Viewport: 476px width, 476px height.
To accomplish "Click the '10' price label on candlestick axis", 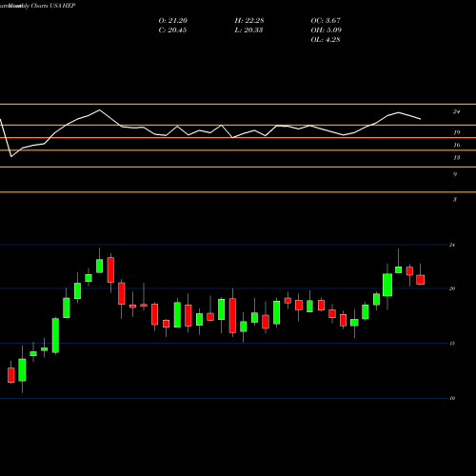I will (452, 398).
